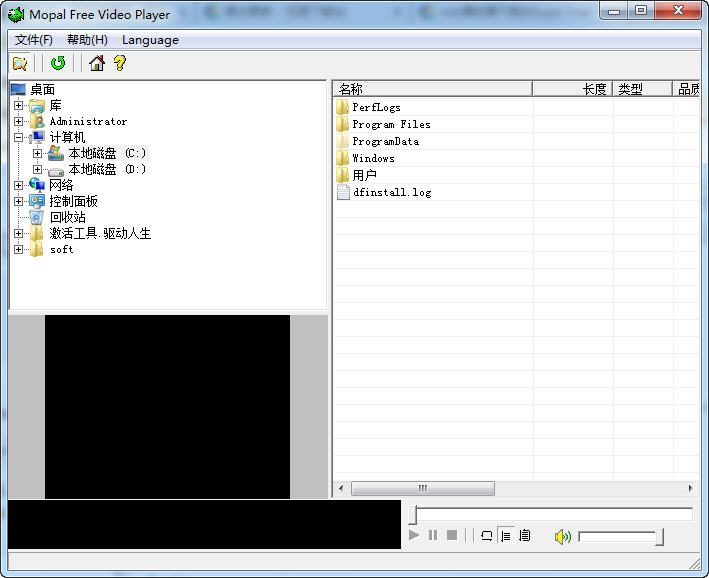709x578 pixels.
Task: Click the 计算机 computer icon in tree
Action: pos(37,137)
